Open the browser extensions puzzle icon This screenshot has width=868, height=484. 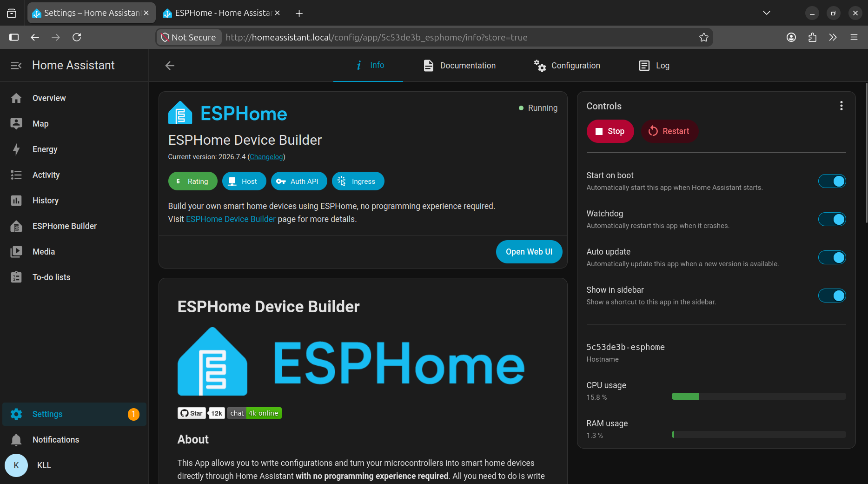coord(812,37)
